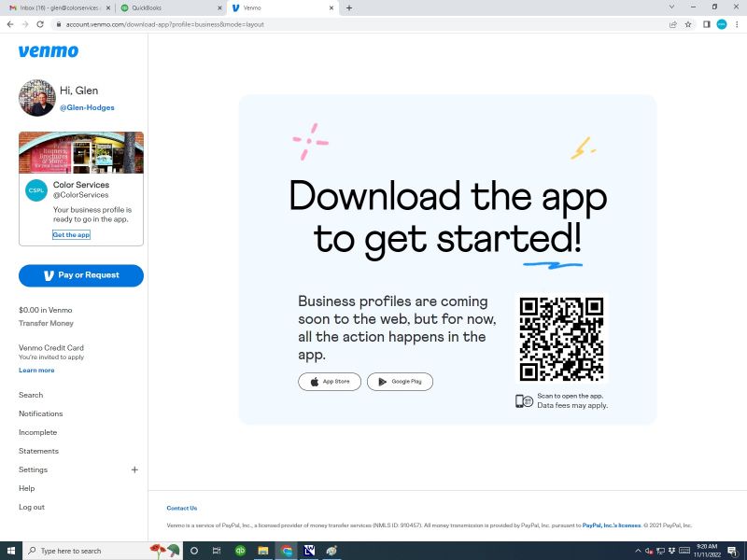Screen dimensions: 747x560
Task: Expand the Settings section with the plus icon
Action: (x=134, y=469)
